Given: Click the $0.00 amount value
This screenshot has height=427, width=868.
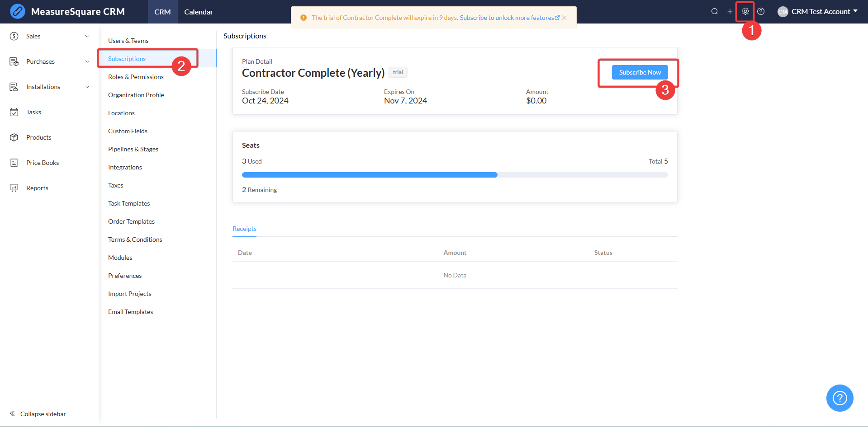Looking at the screenshot, I should tap(536, 101).
